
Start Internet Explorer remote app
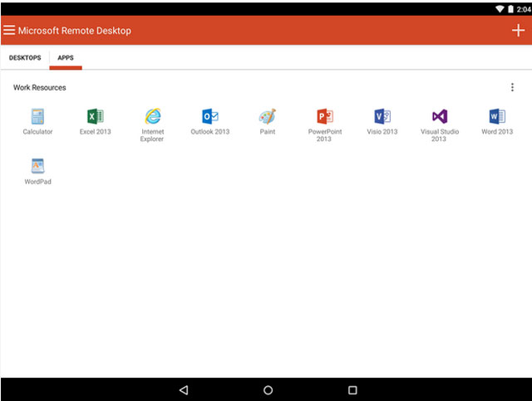[x=152, y=117]
